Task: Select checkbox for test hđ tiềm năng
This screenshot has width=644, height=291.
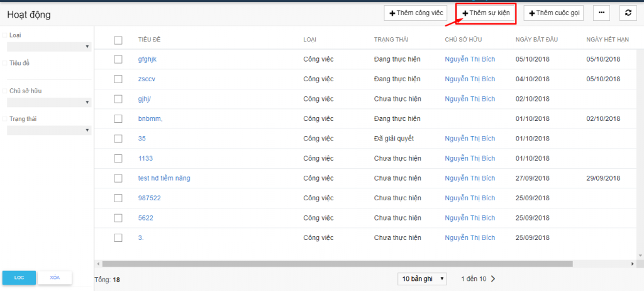Action: point(118,178)
